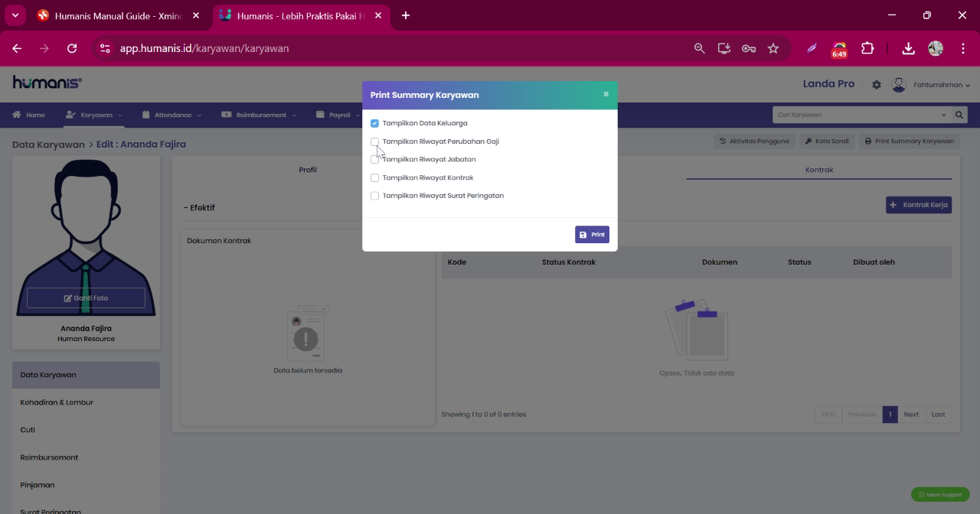Open Cuti sidebar item
This screenshot has height=514, width=980.
[86, 430]
